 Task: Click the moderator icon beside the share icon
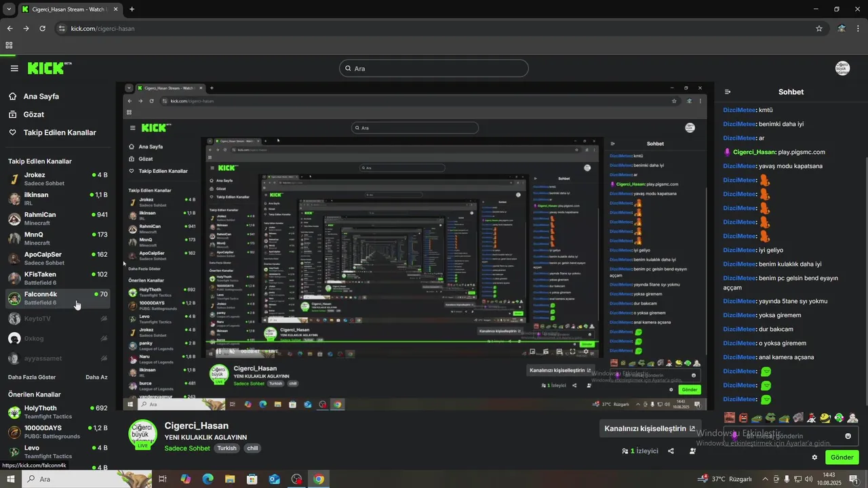coord(692,451)
